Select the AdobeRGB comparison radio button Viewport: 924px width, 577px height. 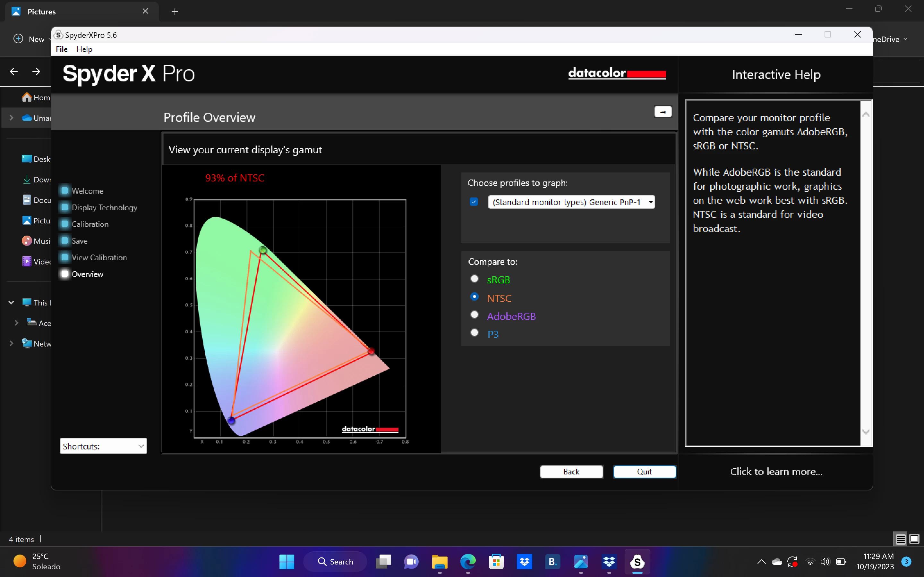tap(475, 315)
